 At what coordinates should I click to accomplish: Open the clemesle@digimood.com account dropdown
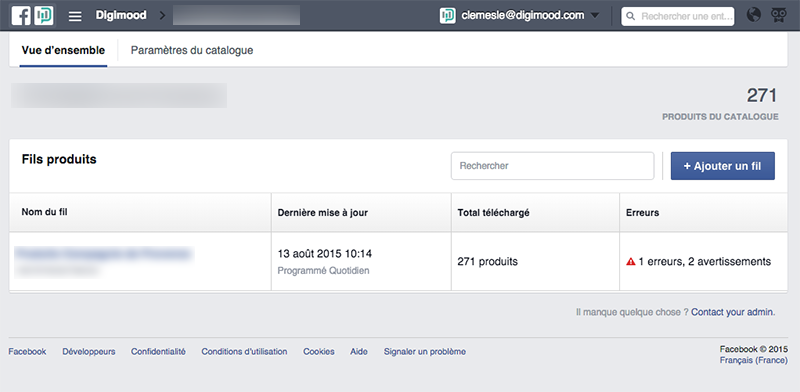click(519, 16)
